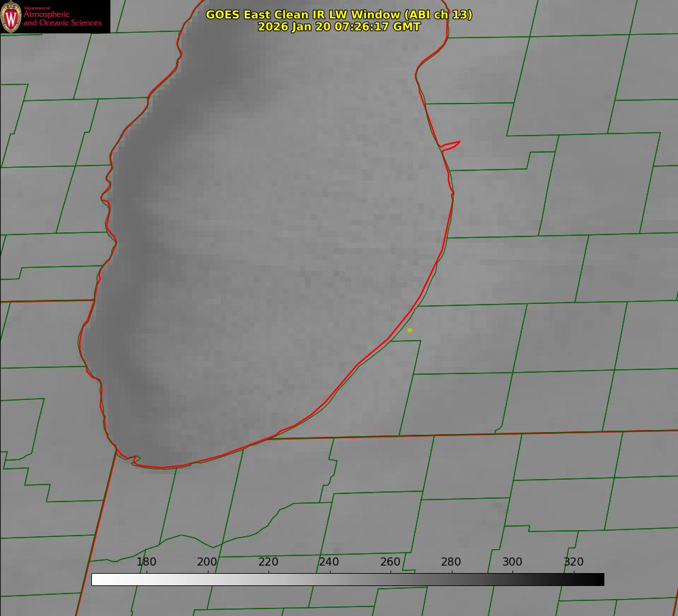
Task: Click the 240 color bar label
Action: (329, 561)
